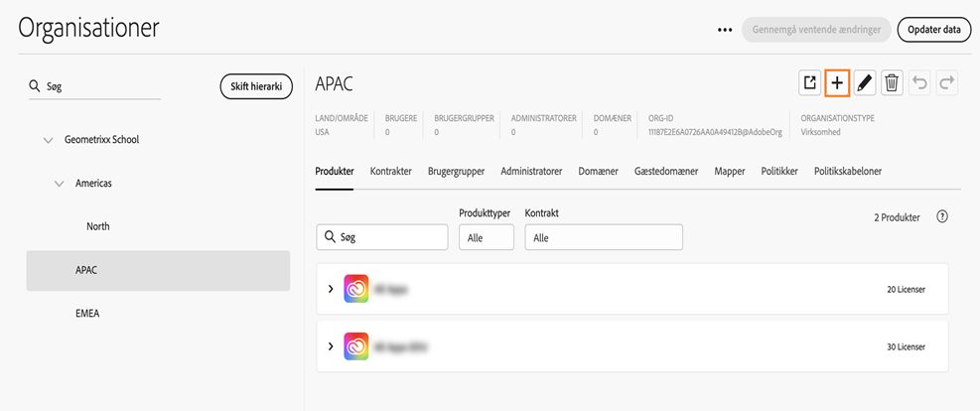Open the Brugergrupper tab
The height and width of the screenshot is (411, 980).
457,171
